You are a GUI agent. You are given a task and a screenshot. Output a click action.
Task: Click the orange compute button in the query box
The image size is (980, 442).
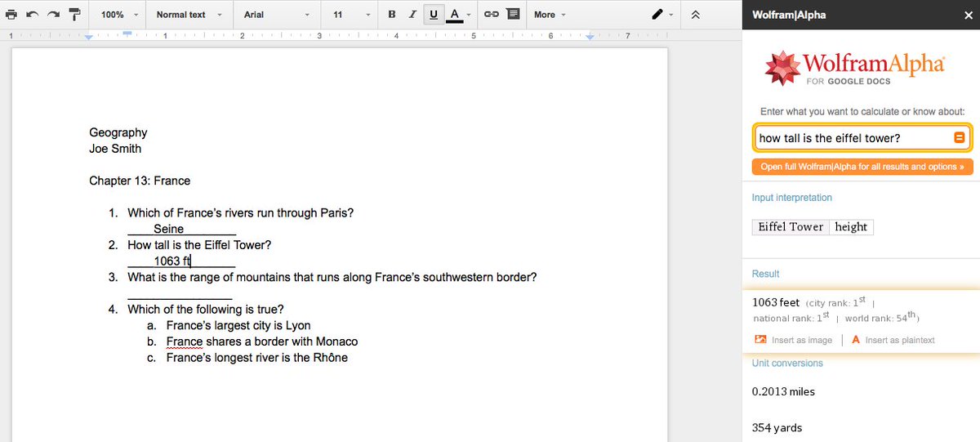(x=960, y=138)
